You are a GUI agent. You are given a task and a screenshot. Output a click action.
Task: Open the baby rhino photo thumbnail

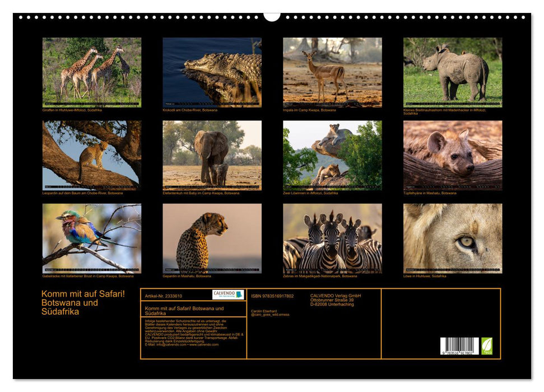(x=453, y=72)
